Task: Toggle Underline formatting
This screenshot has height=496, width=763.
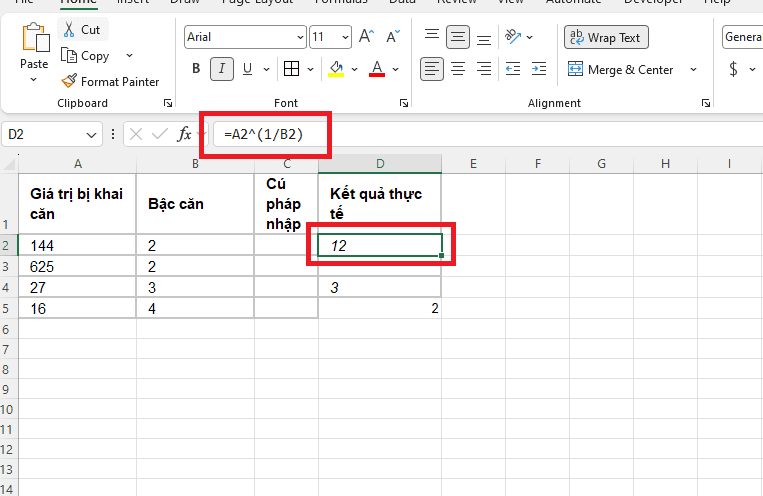Action: (x=247, y=69)
